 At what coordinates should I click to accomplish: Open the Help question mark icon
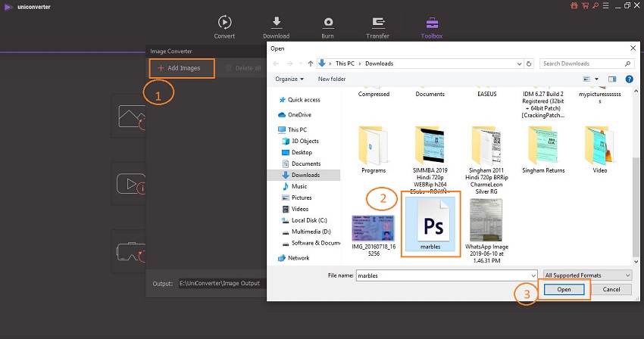629,79
